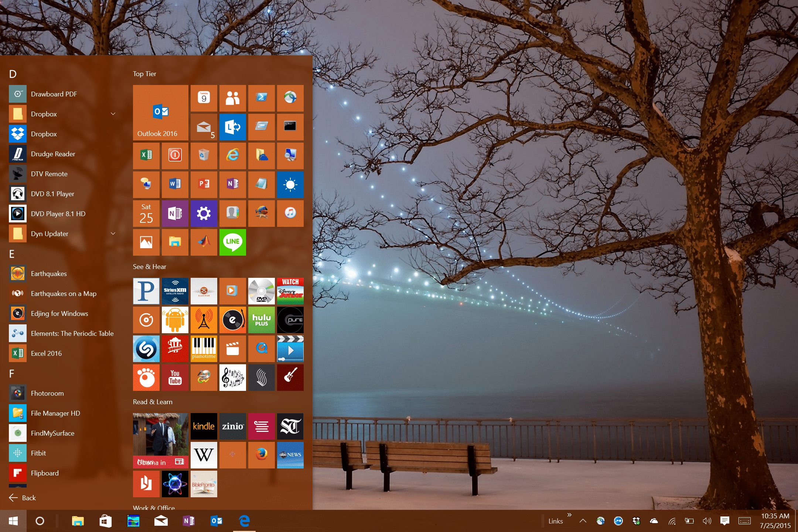This screenshot has width=798, height=532.
Task: Open Flipboard from app list
Action: coord(63,473)
